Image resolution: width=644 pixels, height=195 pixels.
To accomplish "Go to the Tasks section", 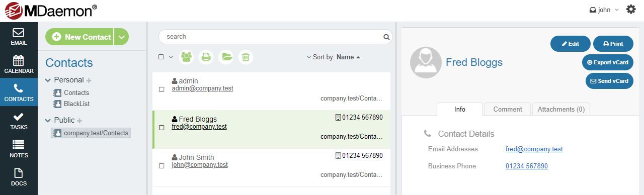I will (19, 121).
